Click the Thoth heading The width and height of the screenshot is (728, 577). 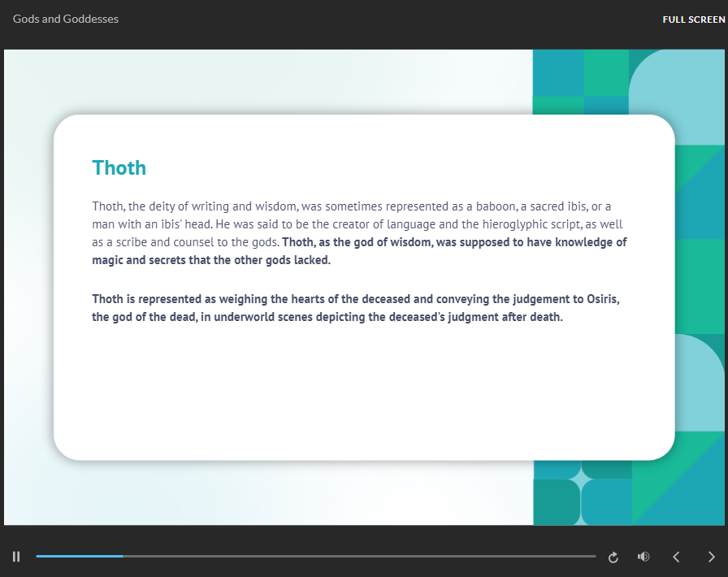[x=119, y=167]
